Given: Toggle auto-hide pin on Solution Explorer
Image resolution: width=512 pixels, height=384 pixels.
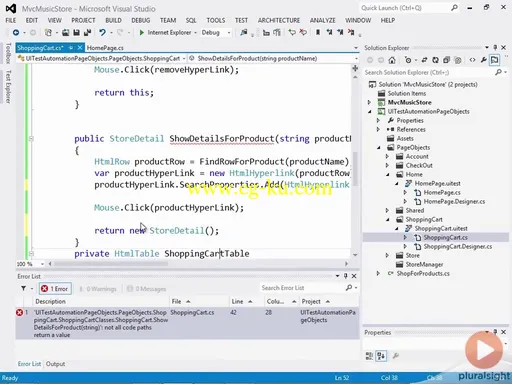Looking at the screenshot, I should (x=495, y=48).
